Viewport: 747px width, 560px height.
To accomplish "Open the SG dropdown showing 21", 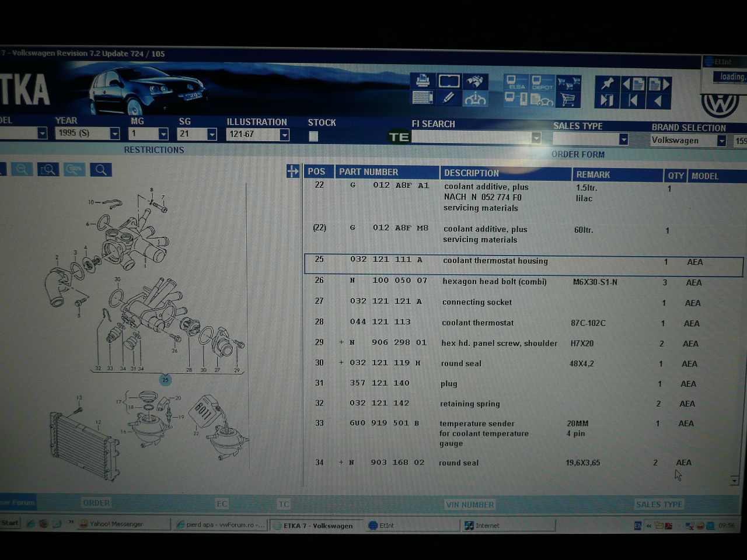I will (212, 135).
